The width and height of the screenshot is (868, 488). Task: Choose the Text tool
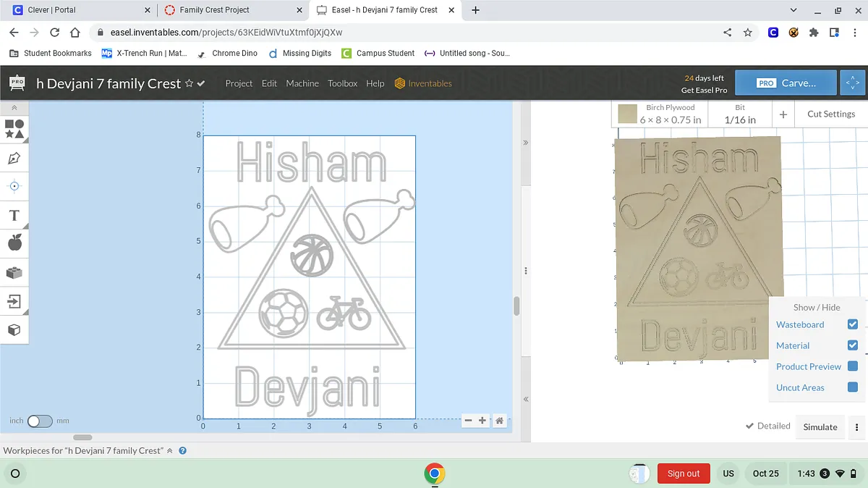(14, 215)
